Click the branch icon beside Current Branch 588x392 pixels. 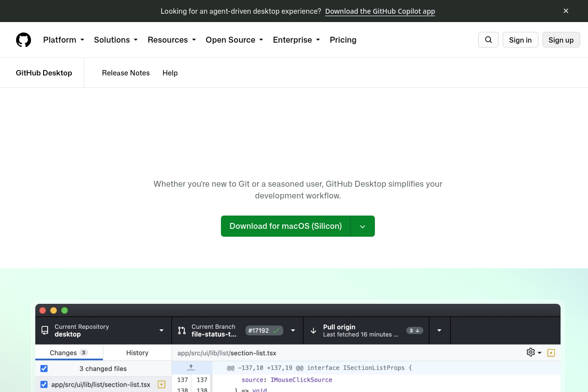tap(182, 330)
